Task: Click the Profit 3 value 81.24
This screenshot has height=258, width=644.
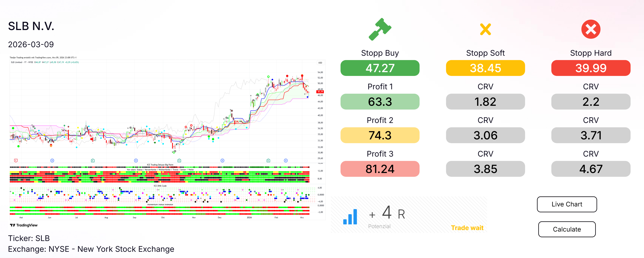Action: pos(380,169)
